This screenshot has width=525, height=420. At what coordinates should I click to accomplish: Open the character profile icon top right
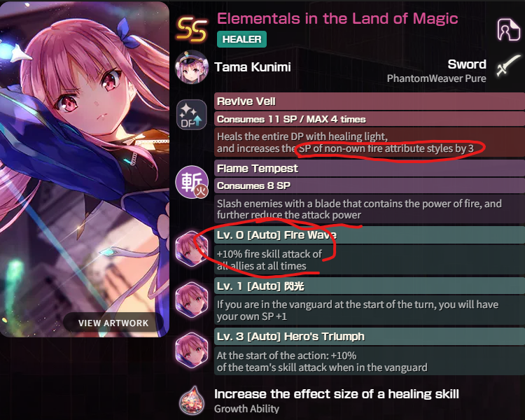(x=509, y=29)
